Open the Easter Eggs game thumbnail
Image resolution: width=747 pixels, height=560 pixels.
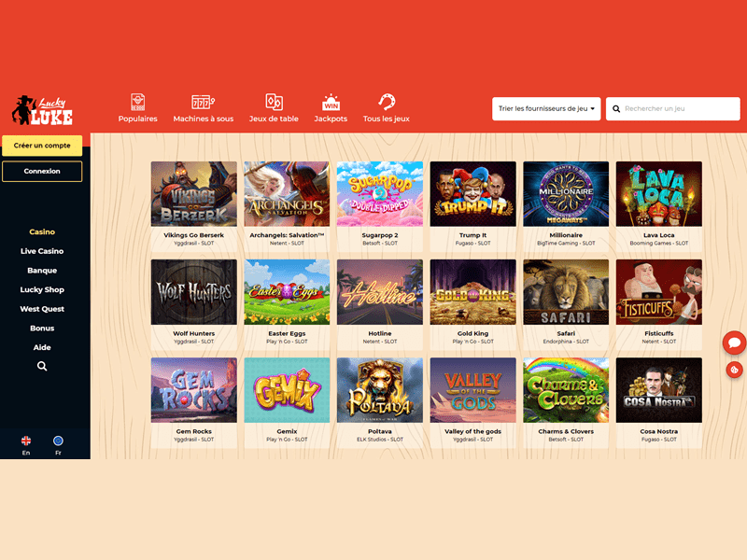coord(287,292)
